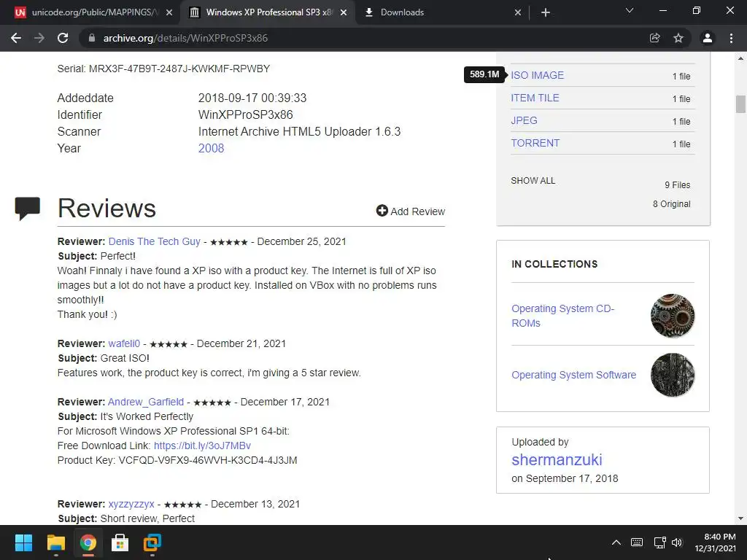The image size is (747, 560).
Task: Click the address bar URL
Action: tap(185, 38)
